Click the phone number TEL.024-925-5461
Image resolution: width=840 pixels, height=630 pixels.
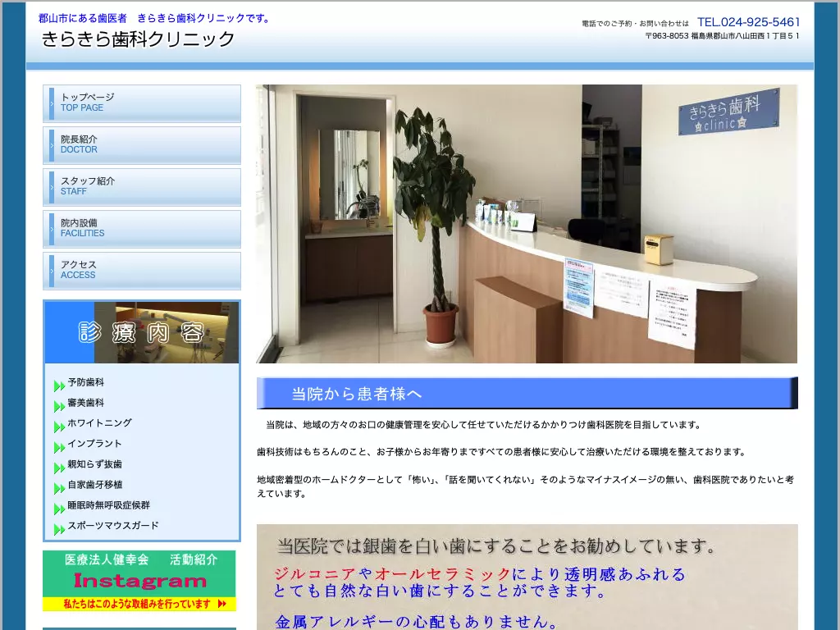pyautogui.click(x=748, y=22)
